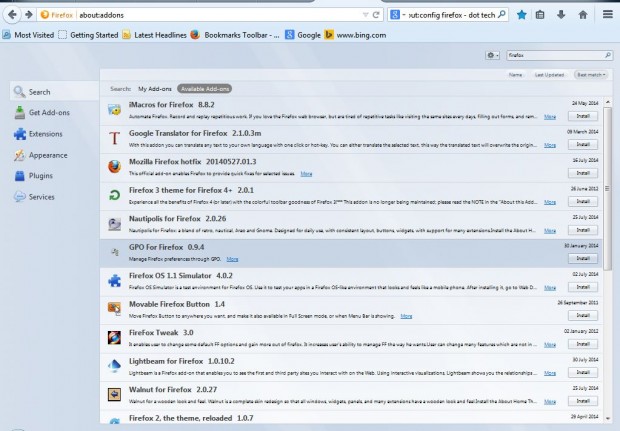Reload the about:addons page
620x431 pixels.
click(376, 15)
